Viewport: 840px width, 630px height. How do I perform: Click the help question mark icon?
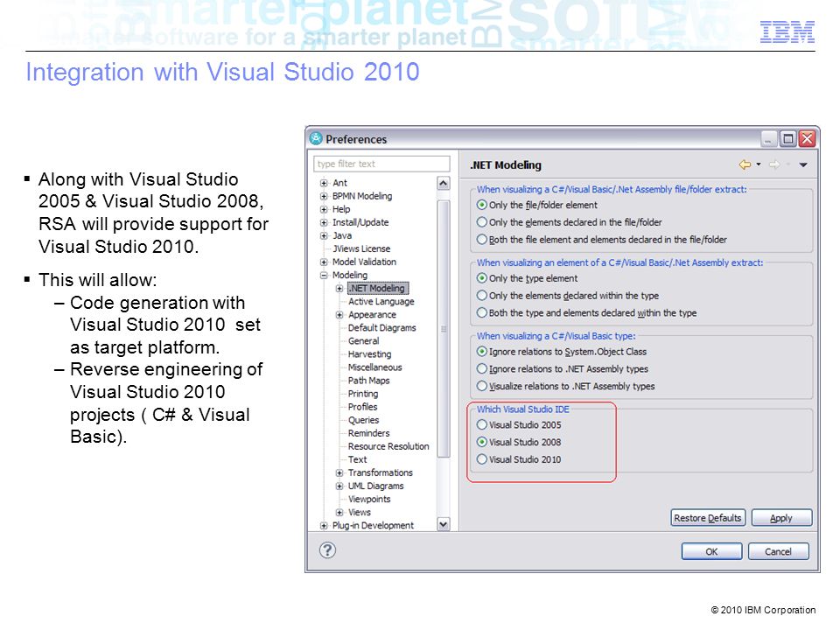[x=327, y=550]
